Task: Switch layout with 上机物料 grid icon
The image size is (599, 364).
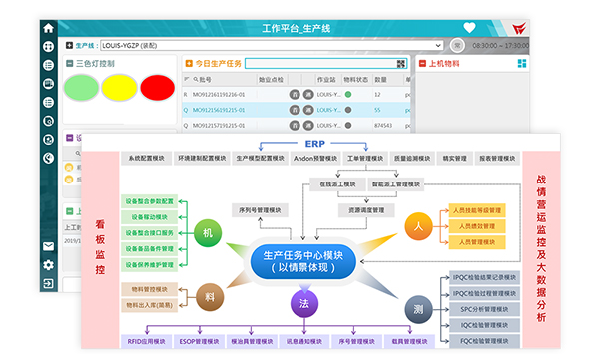Action: point(522,64)
